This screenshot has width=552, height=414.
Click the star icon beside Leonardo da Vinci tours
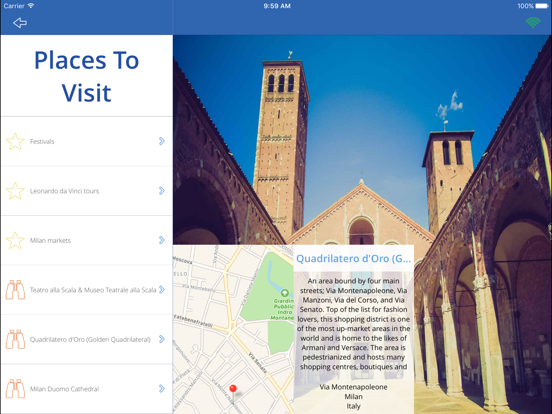(x=15, y=191)
